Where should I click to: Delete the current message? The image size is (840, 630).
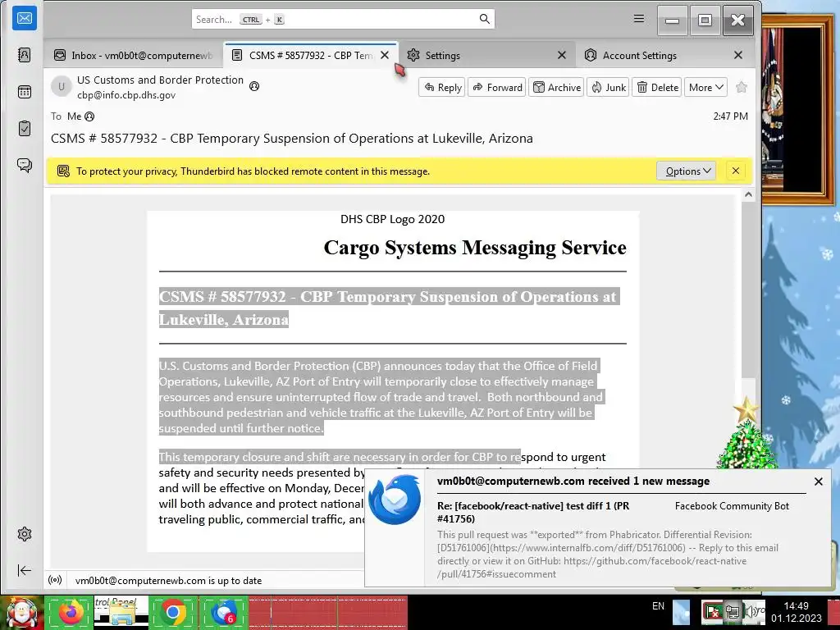[657, 87]
